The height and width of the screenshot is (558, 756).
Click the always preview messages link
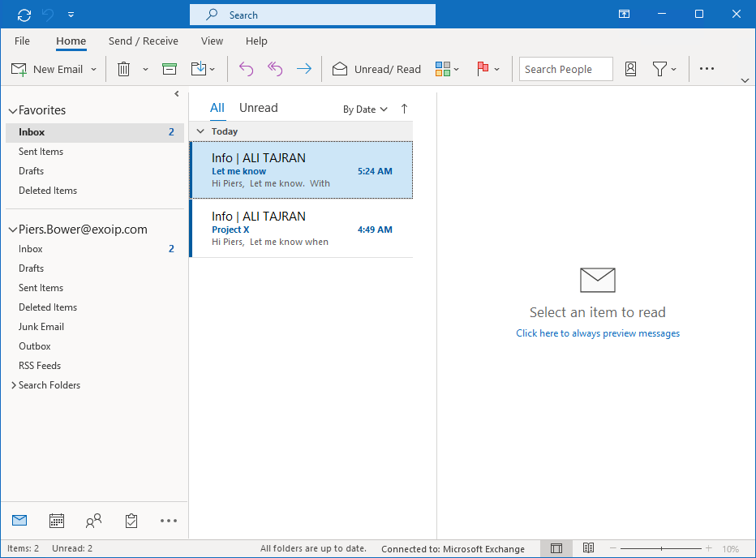(598, 333)
